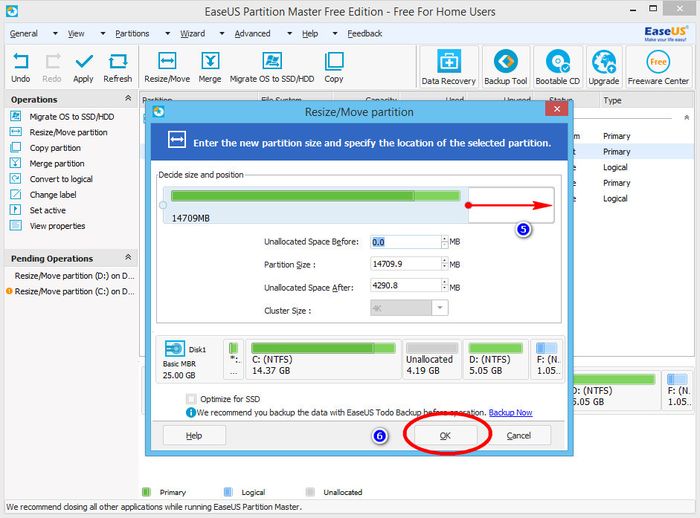The height and width of the screenshot is (518, 700).
Task: Click the Partition Size input field
Action: [405, 264]
